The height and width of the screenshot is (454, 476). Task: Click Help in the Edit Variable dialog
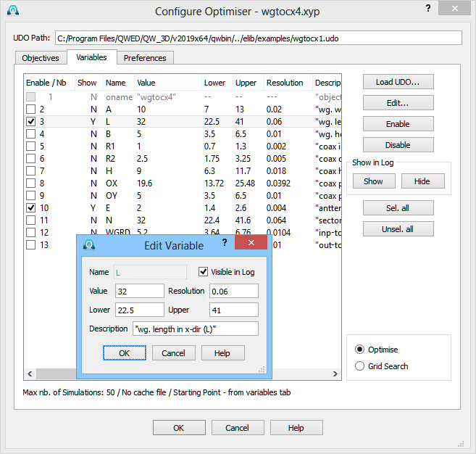(222, 352)
